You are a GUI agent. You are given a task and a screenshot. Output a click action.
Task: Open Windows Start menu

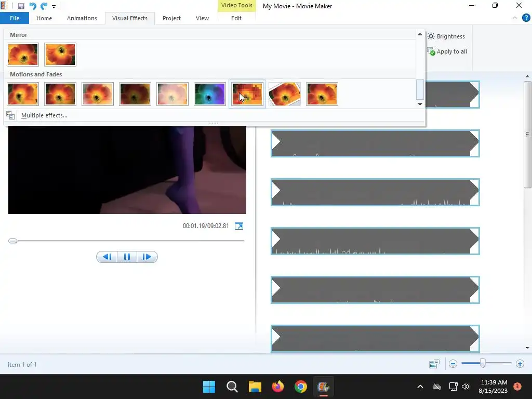point(209,387)
